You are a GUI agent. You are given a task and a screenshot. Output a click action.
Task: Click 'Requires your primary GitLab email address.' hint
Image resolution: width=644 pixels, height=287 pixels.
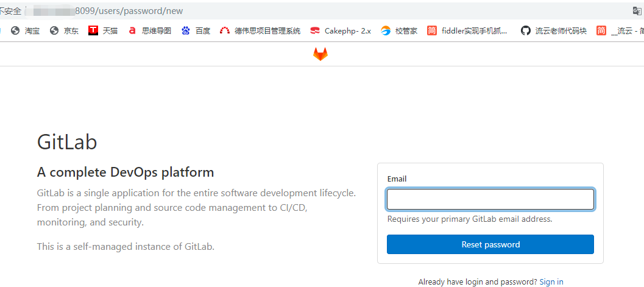point(470,219)
